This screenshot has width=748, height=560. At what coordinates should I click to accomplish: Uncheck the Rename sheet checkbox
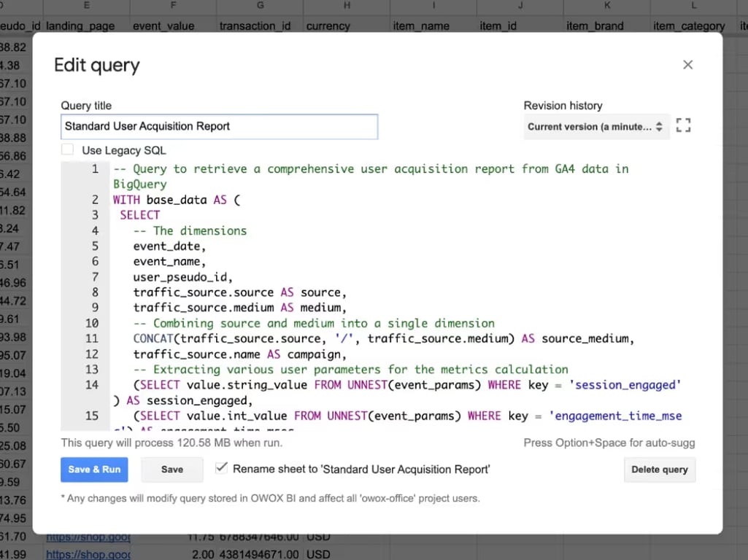coord(221,468)
